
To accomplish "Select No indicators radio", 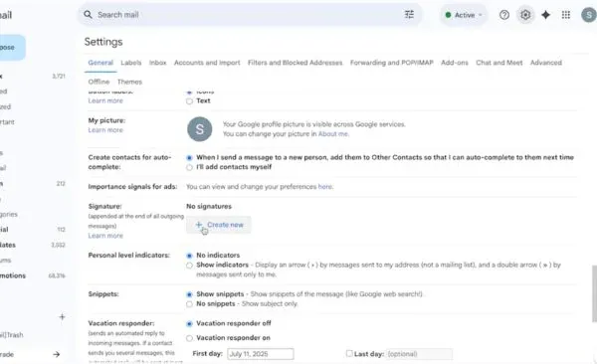I will (189, 256).
